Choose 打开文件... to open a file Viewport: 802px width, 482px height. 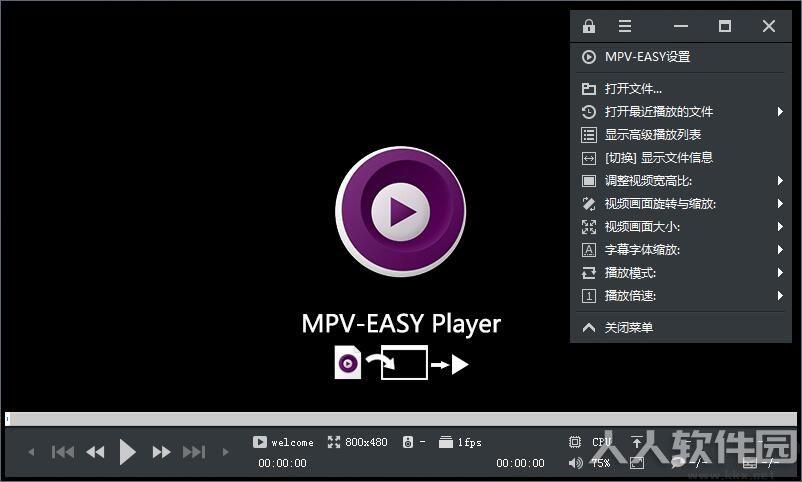click(680, 89)
